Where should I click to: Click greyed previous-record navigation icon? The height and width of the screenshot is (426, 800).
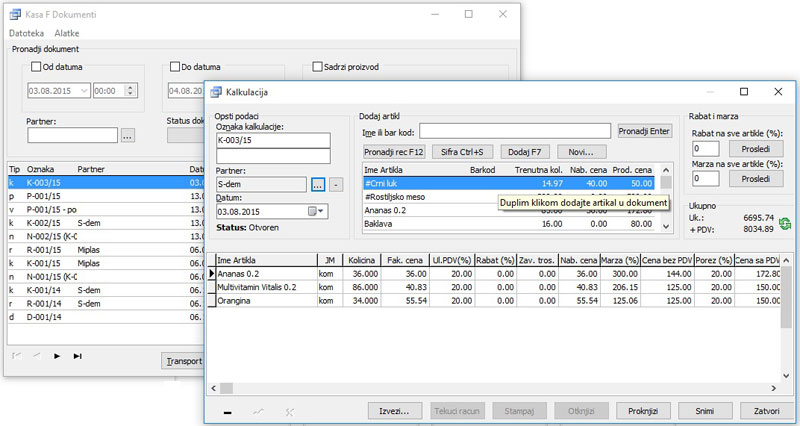pos(37,356)
